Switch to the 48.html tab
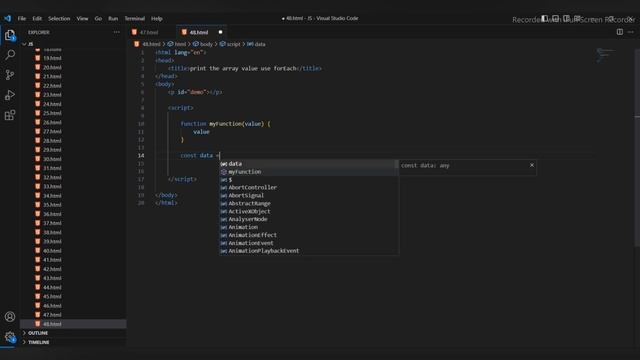Viewport: 640px width, 360px height. click(x=199, y=32)
